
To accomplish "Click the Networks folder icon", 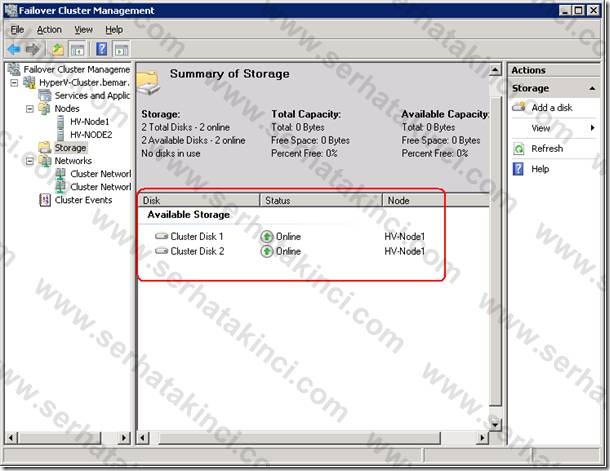I will pos(45,161).
